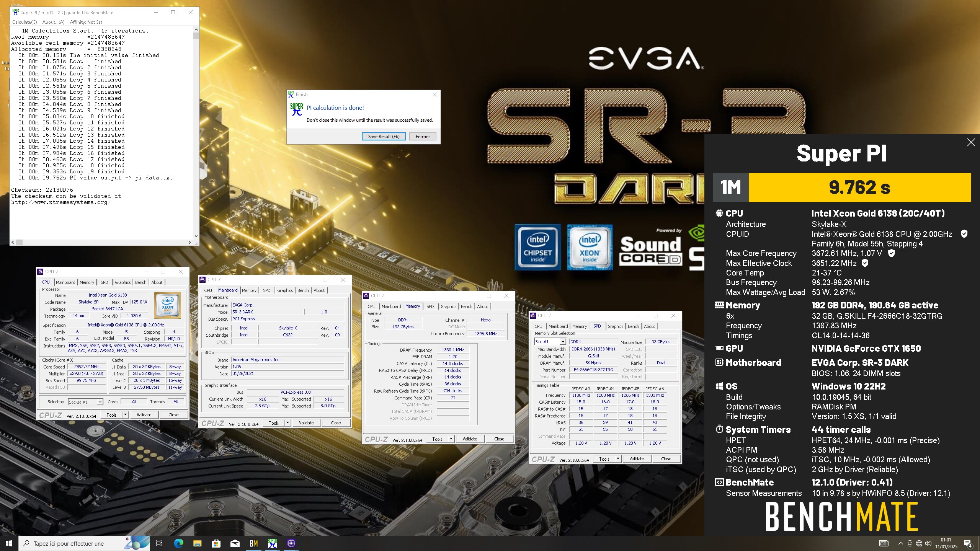Open the volume control in the system tray
980x551 pixels.
(928, 543)
